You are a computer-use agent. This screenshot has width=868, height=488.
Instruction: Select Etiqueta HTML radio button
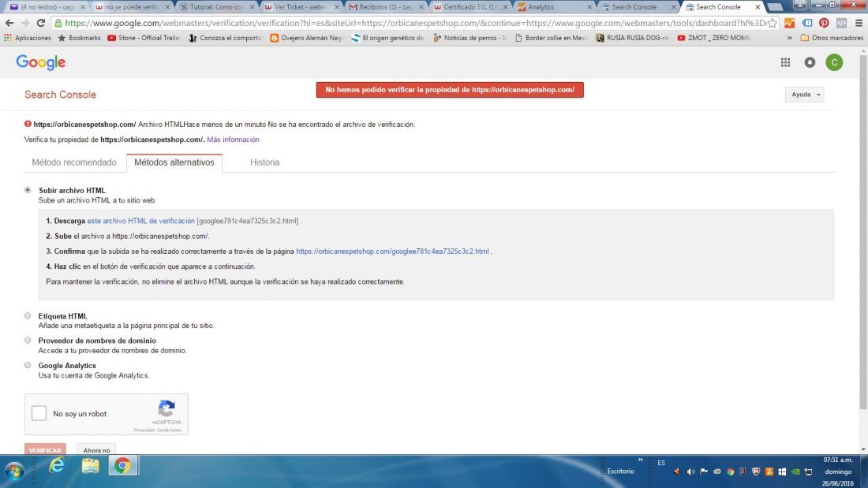coord(28,316)
